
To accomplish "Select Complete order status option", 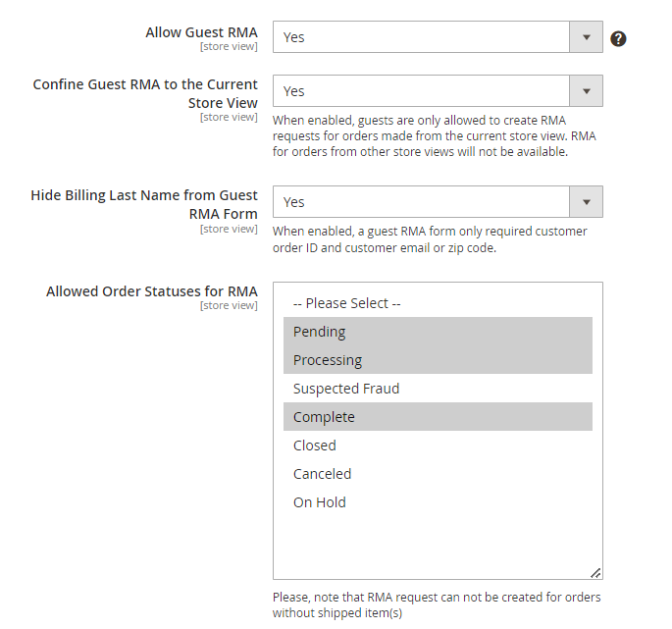I will (x=438, y=416).
